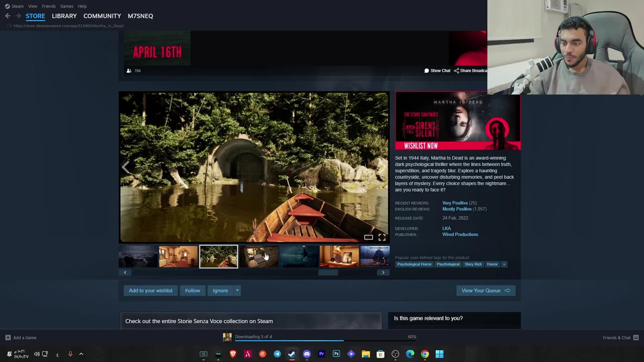644x362 pixels.
Task: Select the Horror tag
Action: 492,264
